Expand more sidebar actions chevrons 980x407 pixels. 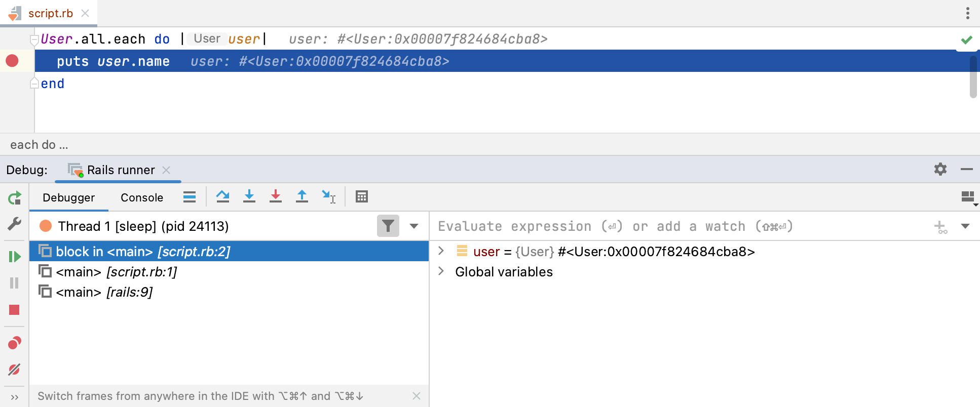(15, 397)
